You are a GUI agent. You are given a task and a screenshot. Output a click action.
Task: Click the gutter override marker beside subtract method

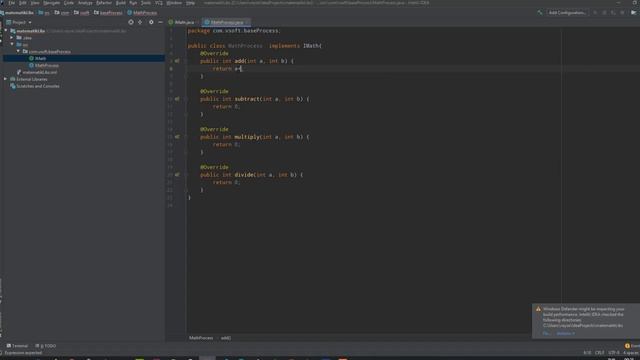pos(177,99)
